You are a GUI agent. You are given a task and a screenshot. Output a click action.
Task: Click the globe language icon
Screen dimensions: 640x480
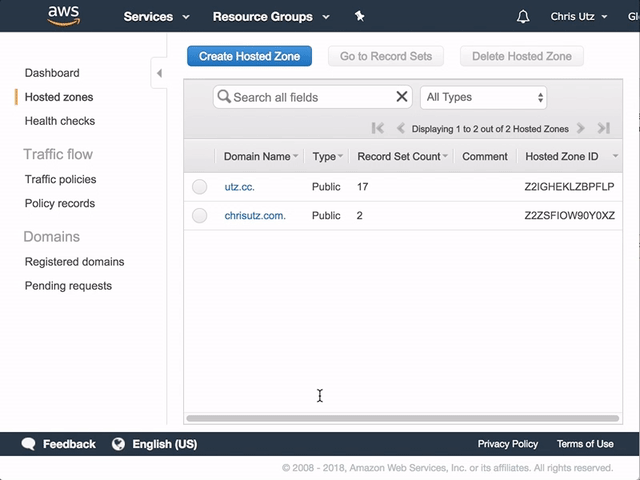pos(118,444)
